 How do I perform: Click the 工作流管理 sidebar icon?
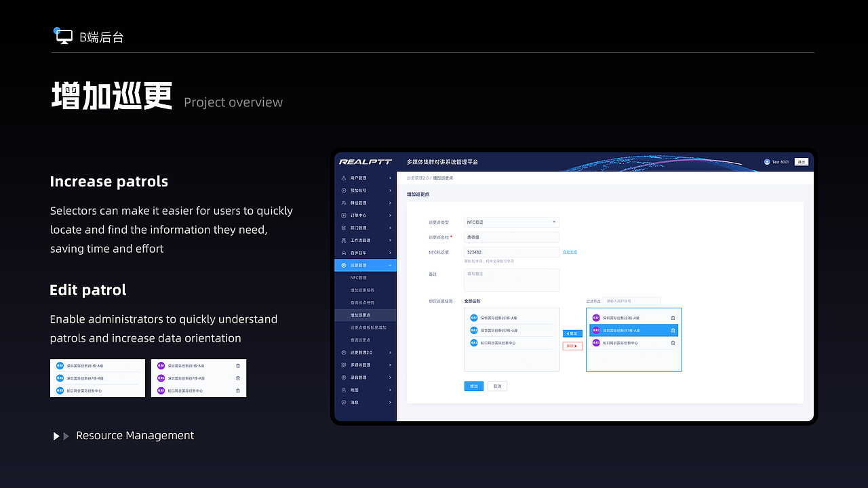pos(344,240)
